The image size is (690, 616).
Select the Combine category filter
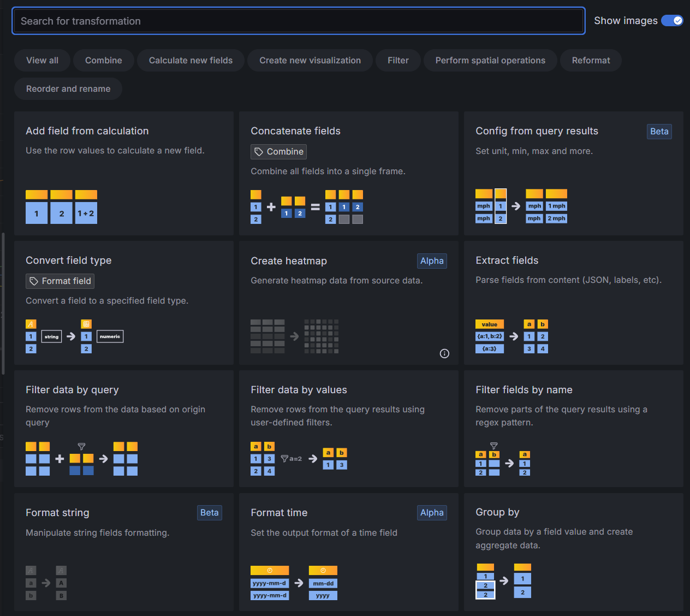point(103,61)
